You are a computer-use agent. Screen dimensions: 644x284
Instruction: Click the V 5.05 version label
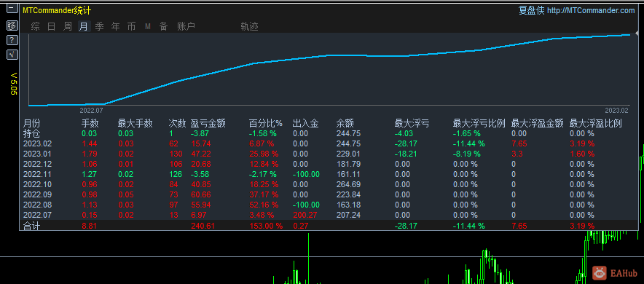tap(14, 84)
